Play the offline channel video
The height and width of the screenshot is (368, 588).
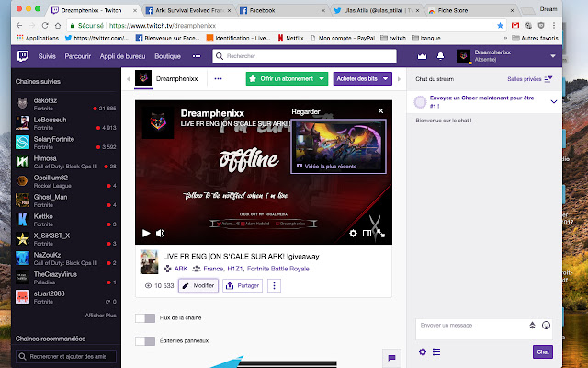coord(146,233)
